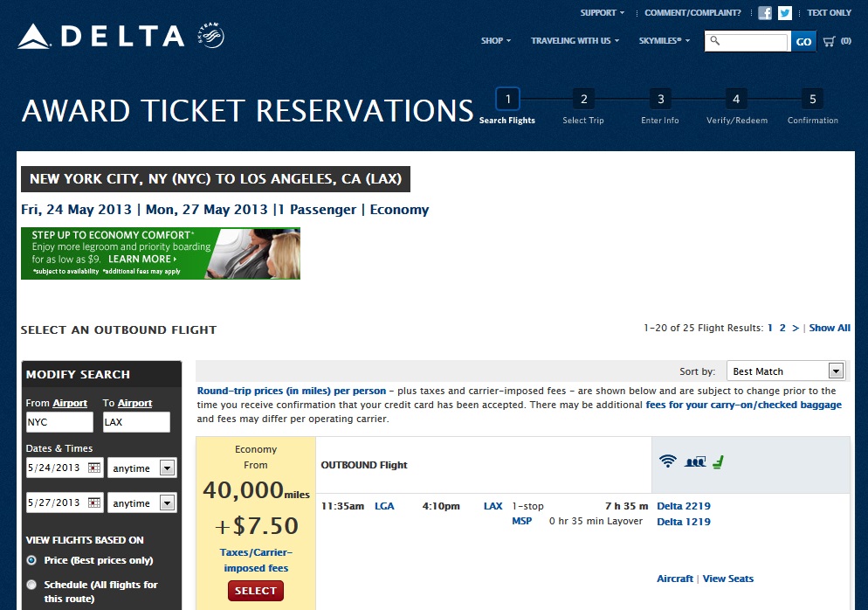Click the green seat amenity icon
The width and height of the screenshot is (868, 610).
coord(719,461)
